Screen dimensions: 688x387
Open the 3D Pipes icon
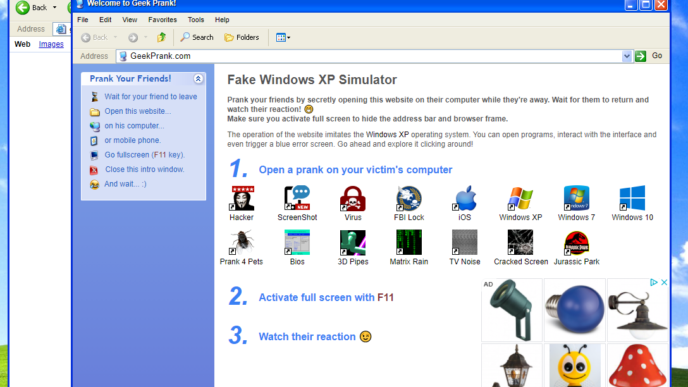pyautogui.click(x=353, y=242)
